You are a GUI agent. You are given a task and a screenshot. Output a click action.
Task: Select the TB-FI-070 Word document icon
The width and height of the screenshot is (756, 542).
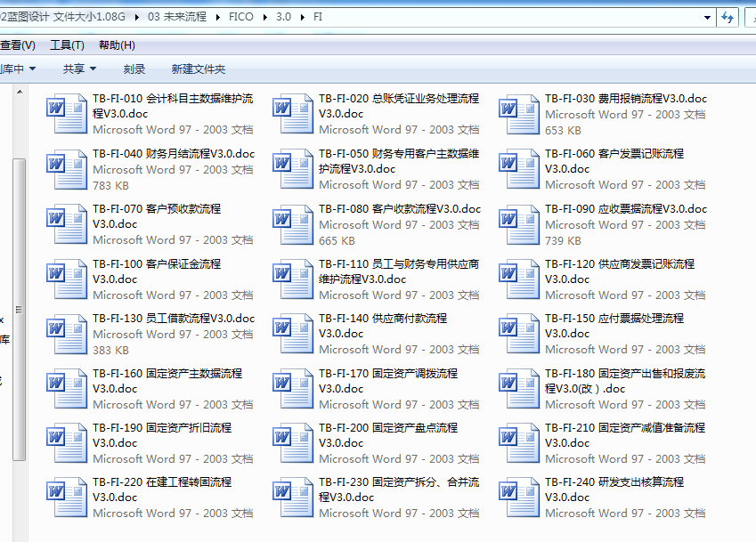(67, 224)
